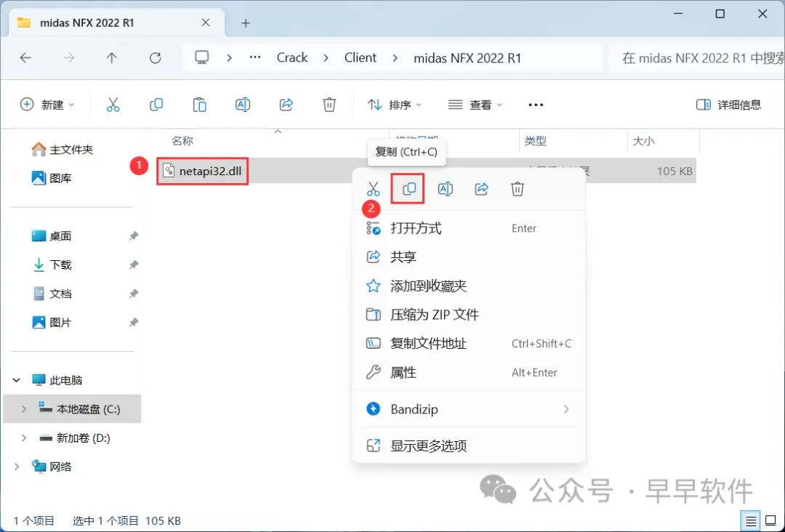This screenshot has width=785, height=532.
Task: Toggle the 详细信息 details pane
Action: [x=728, y=105]
